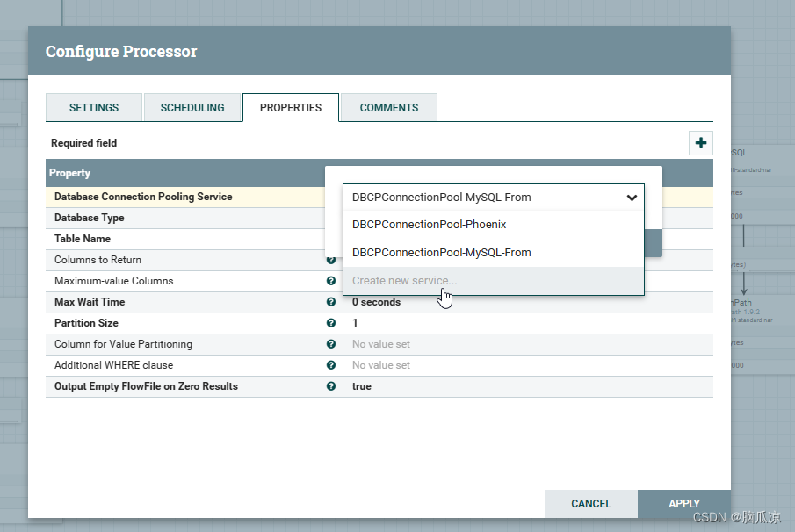Choose DBCPConnectionPool-Phoenix from the list

click(494, 225)
